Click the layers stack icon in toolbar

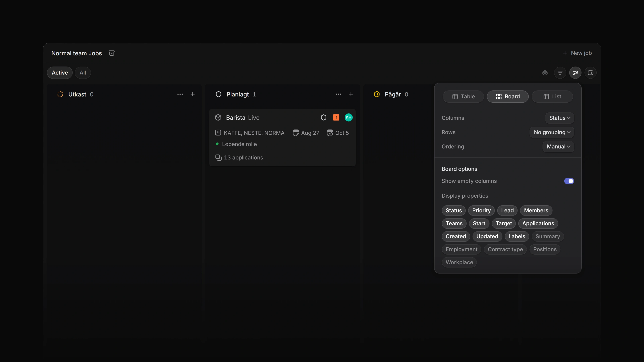(x=545, y=73)
